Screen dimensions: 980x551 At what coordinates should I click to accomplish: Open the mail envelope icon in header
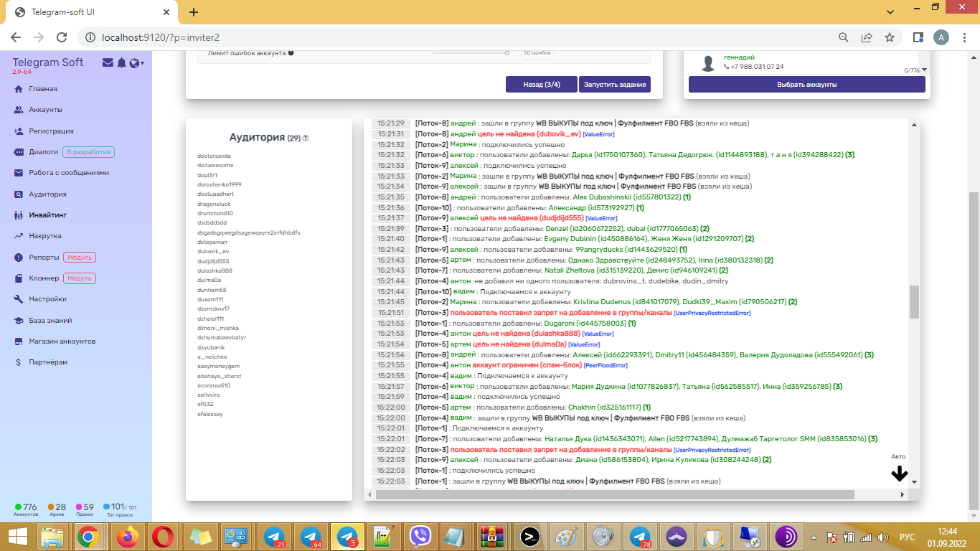click(108, 63)
